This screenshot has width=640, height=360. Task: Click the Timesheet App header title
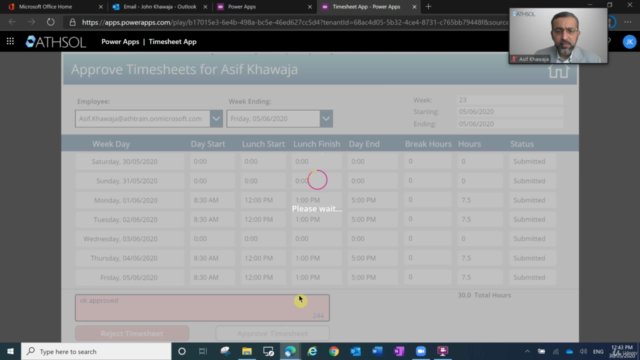173,42
